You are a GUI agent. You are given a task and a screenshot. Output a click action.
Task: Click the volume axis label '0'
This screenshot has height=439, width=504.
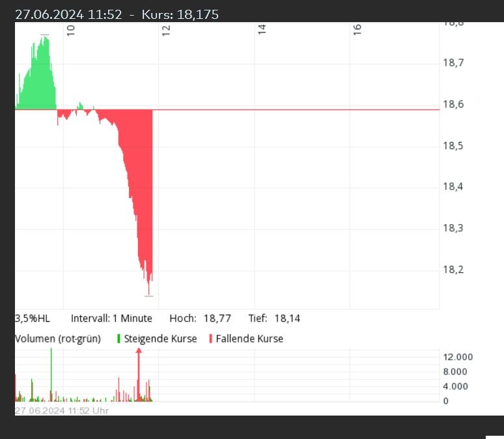point(445,401)
